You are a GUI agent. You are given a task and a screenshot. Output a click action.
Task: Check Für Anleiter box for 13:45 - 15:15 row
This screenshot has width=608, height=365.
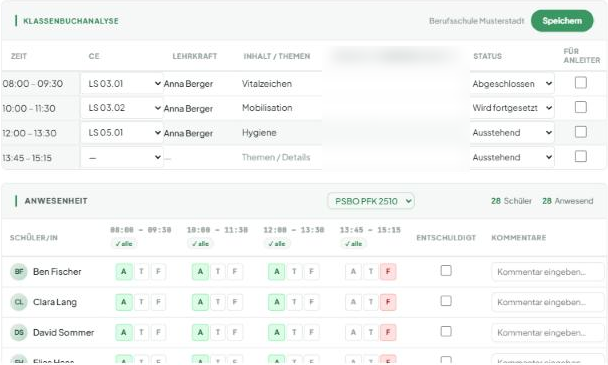(x=580, y=156)
